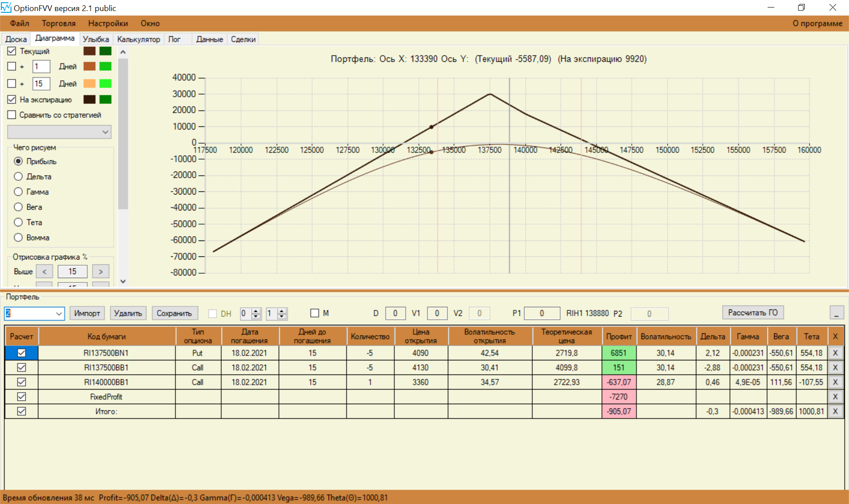Click the left arrow next to Выше
849x504 pixels.
(x=44, y=271)
